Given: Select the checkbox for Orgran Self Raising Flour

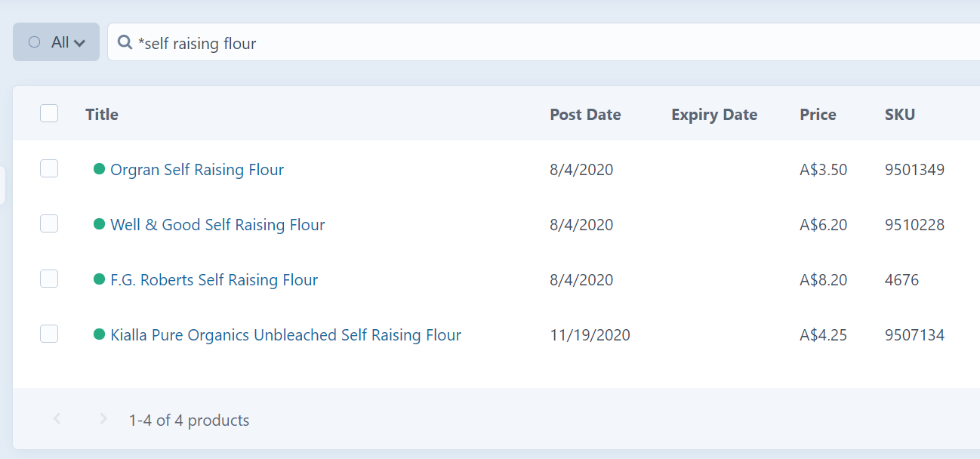Looking at the screenshot, I should (48, 168).
